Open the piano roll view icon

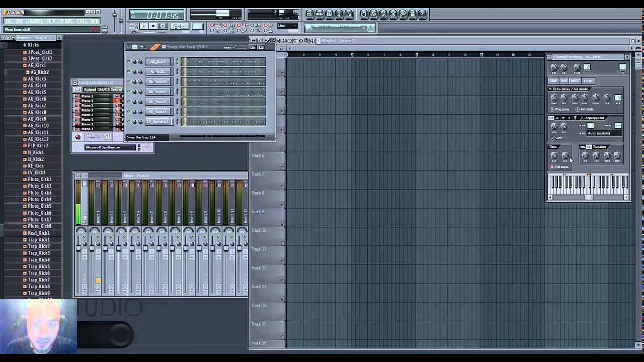pos(329,14)
